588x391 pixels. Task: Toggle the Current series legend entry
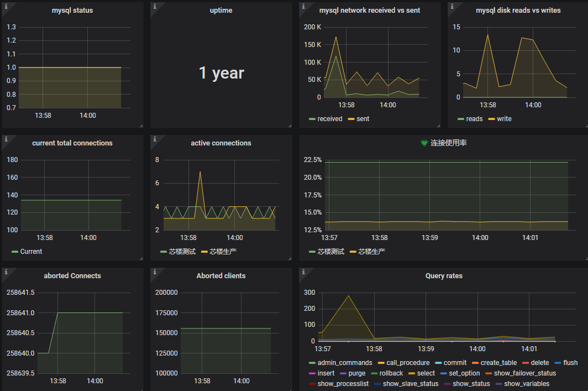31,252
